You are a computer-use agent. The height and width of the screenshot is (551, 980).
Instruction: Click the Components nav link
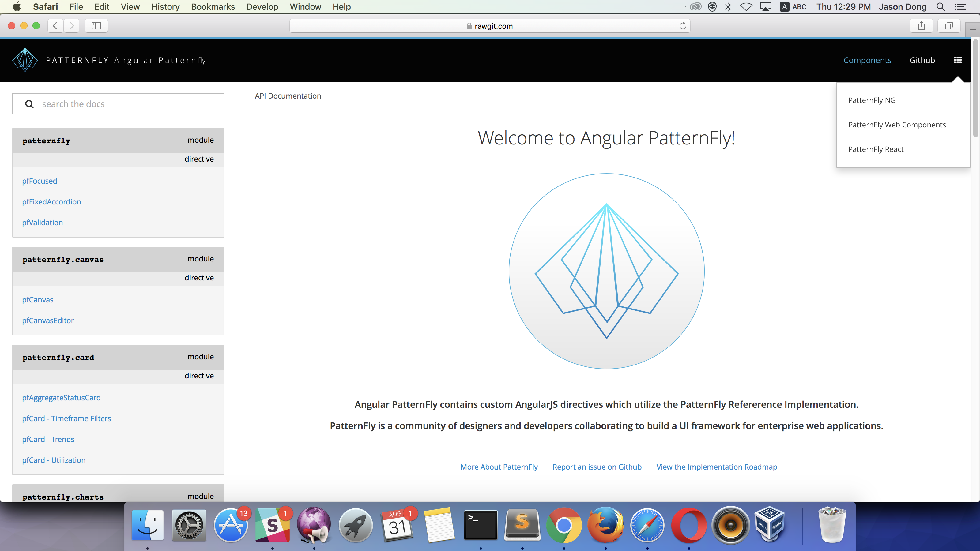(x=867, y=60)
